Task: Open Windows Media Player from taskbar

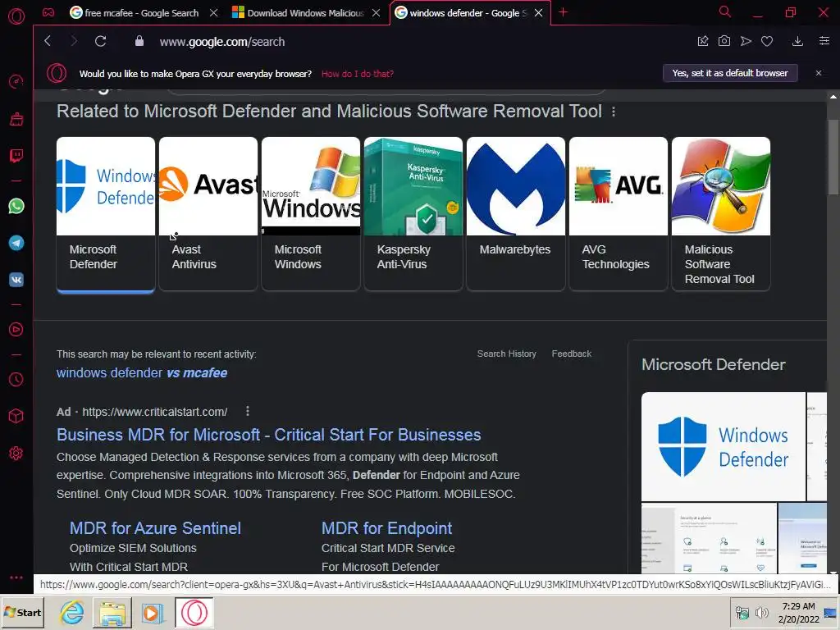Action: point(152,612)
